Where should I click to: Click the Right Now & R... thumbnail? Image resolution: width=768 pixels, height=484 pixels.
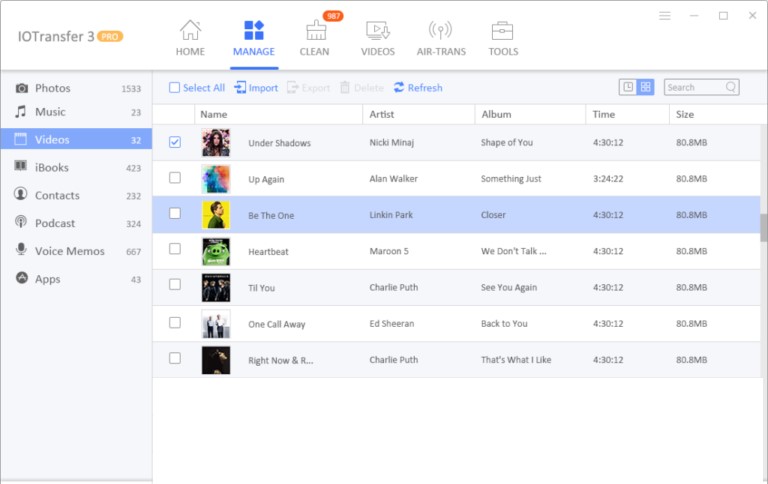point(216,360)
